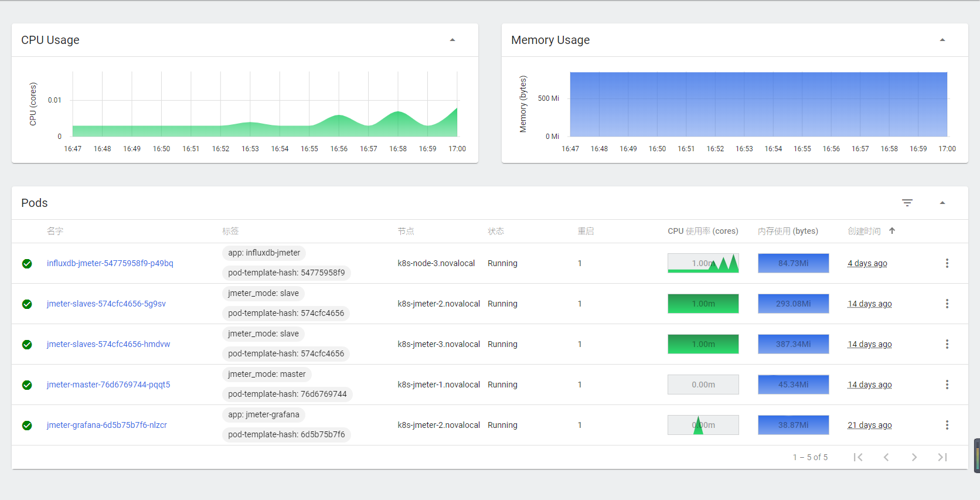The image size is (980, 500).
Task: Click node k8s-node-3.novalocal
Action: point(436,263)
